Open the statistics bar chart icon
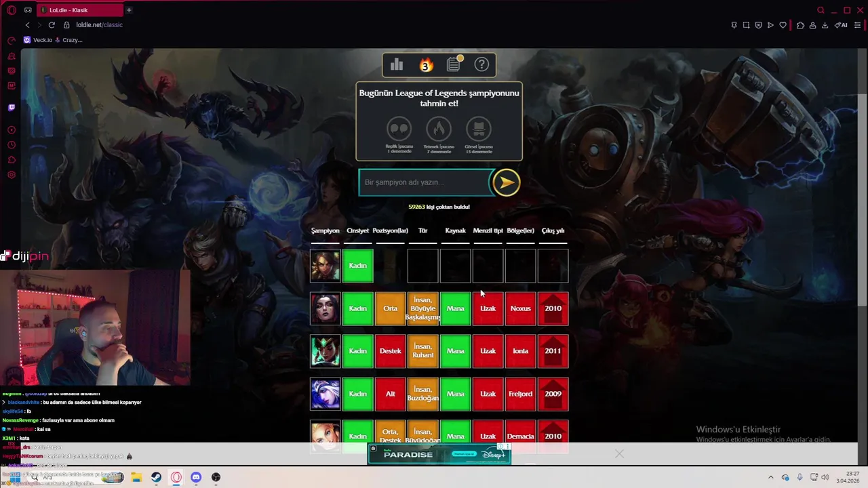This screenshot has height=488, width=868. pyautogui.click(x=397, y=64)
